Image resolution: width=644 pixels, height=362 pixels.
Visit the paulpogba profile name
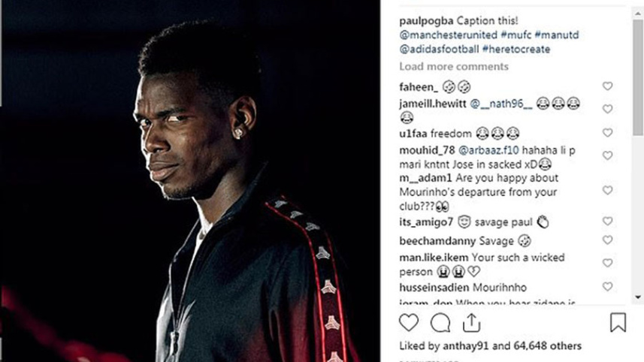(x=426, y=21)
